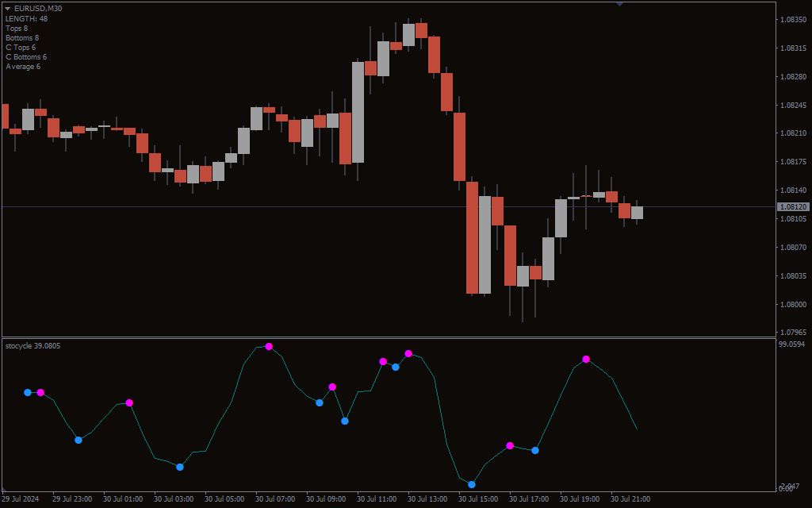The width and height of the screenshot is (812, 508).
Task: Select the magenta dot on the rightmost stocycle peak
Action: point(586,360)
